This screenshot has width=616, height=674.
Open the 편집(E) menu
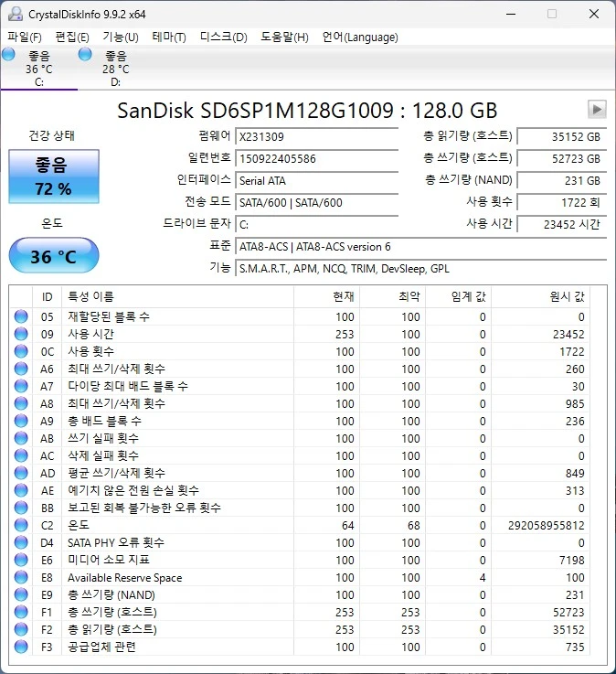tap(71, 37)
